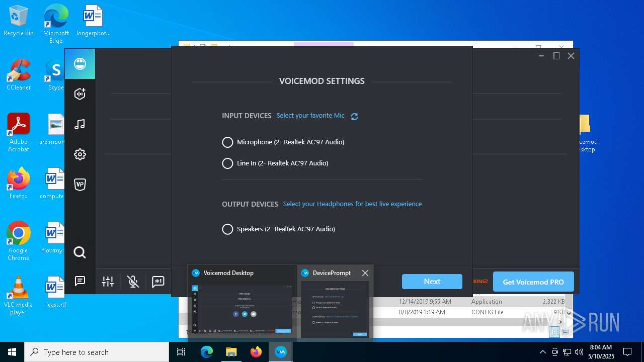644x362 pixels.
Task: Toggle the muted microphone icon
Action: click(x=133, y=282)
